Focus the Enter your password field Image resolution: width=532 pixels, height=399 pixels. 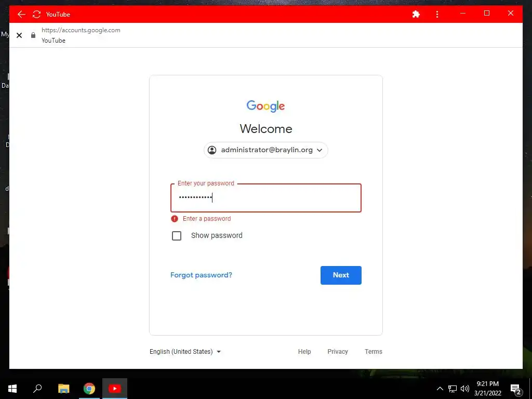tap(265, 198)
